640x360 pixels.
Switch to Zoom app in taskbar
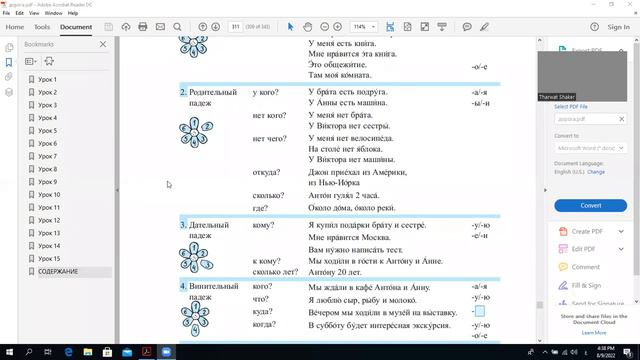[166, 352]
